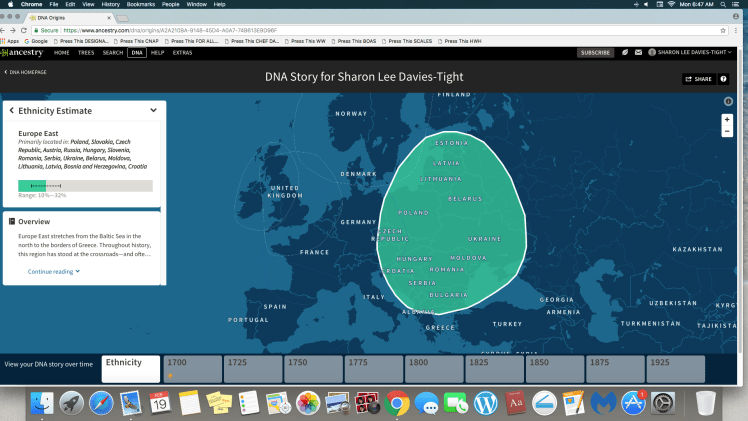Viewport: 748px width, 421px height.
Task: Open WordPress from the Dock
Action: [x=485, y=402]
